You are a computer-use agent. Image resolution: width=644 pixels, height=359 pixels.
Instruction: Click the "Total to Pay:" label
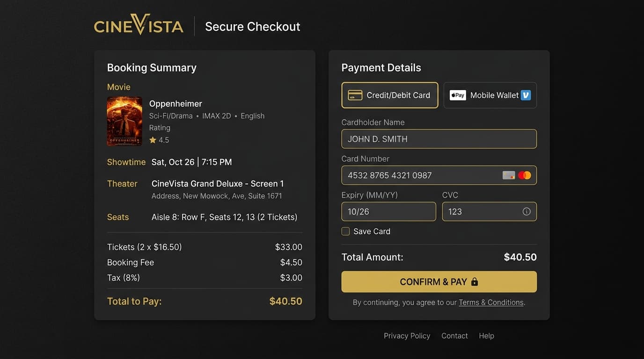[x=134, y=301]
